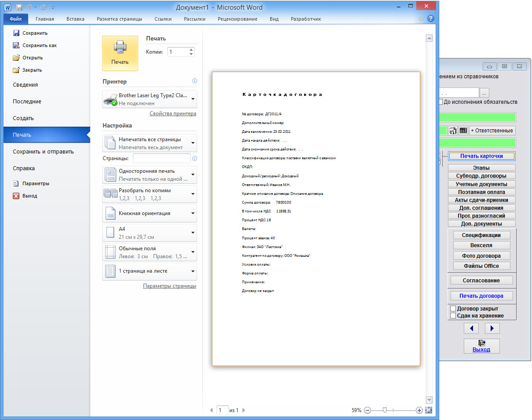
Task: Open the Обычные поля margins dropdown
Action: [x=150, y=252]
